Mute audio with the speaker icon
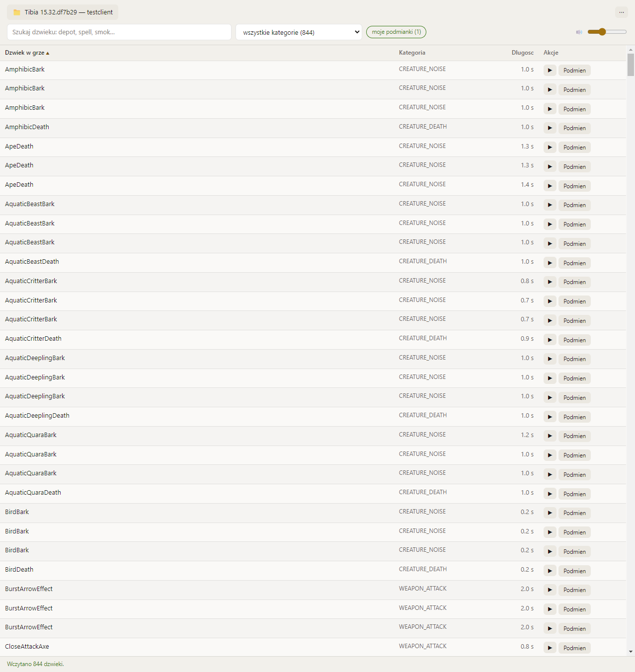The width and height of the screenshot is (635, 672). 579,32
